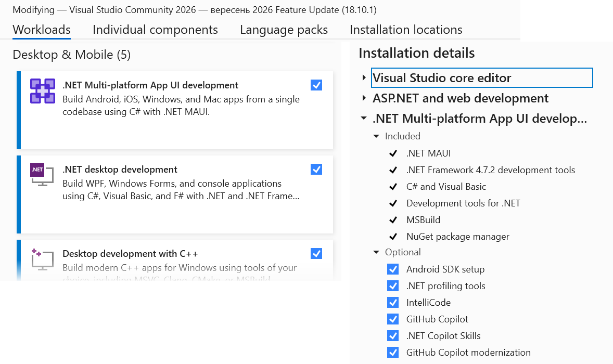Select the .NET Multi-platform App UI development title
Screen dimensions: 613x364
[150, 85]
